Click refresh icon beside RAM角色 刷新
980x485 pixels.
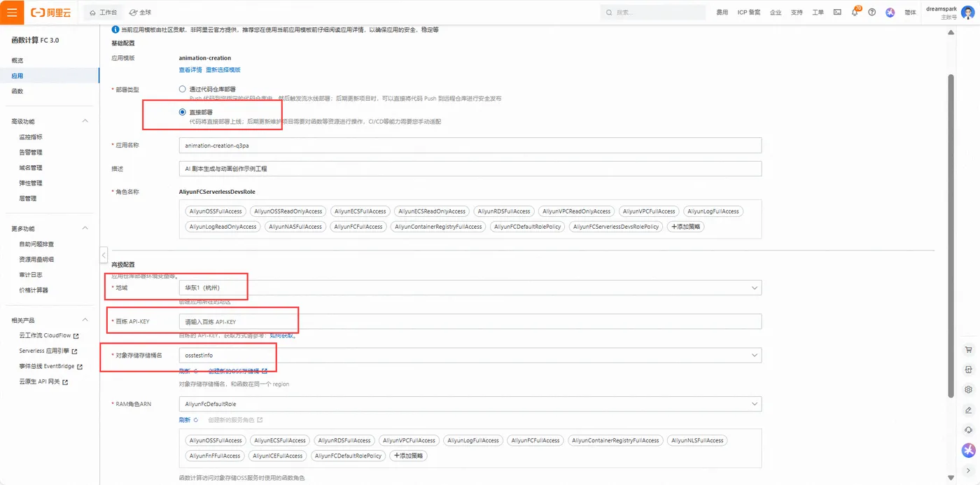point(196,420)
